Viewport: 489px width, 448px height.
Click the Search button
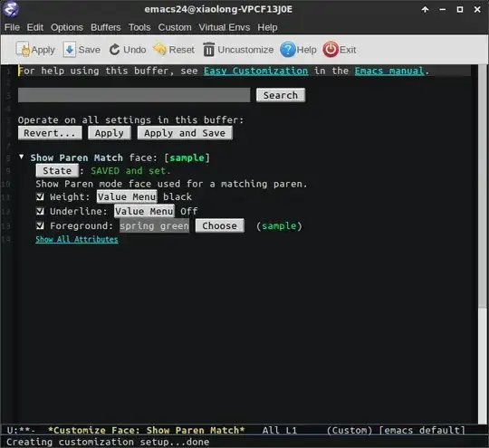(x=281, y=95)
